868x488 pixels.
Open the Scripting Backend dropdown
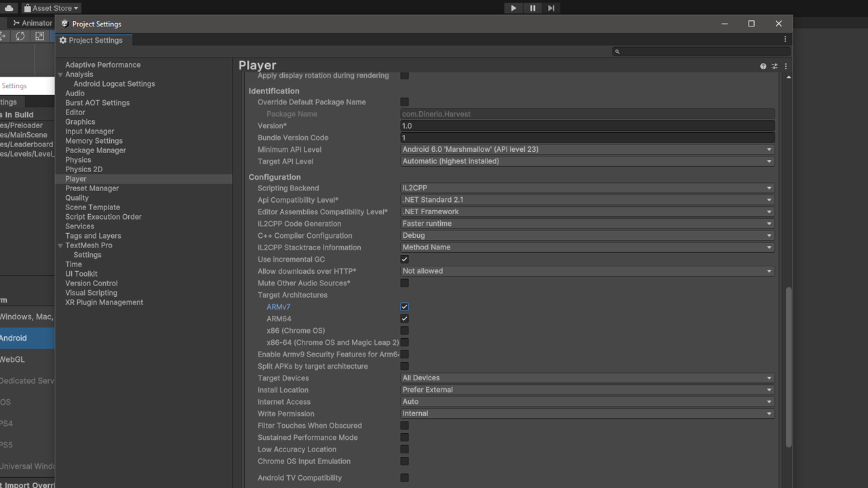point(587,188)
